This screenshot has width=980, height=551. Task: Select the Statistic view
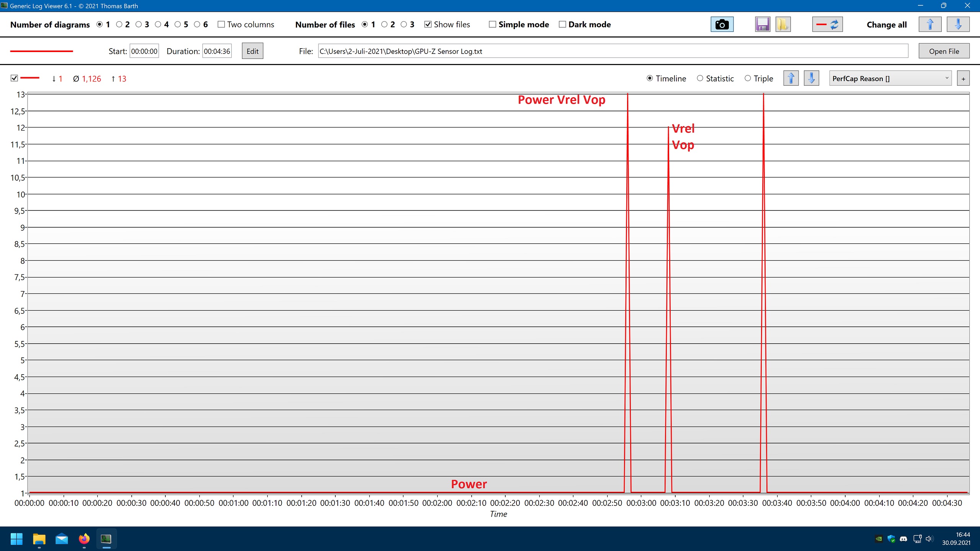pos(700,78)
